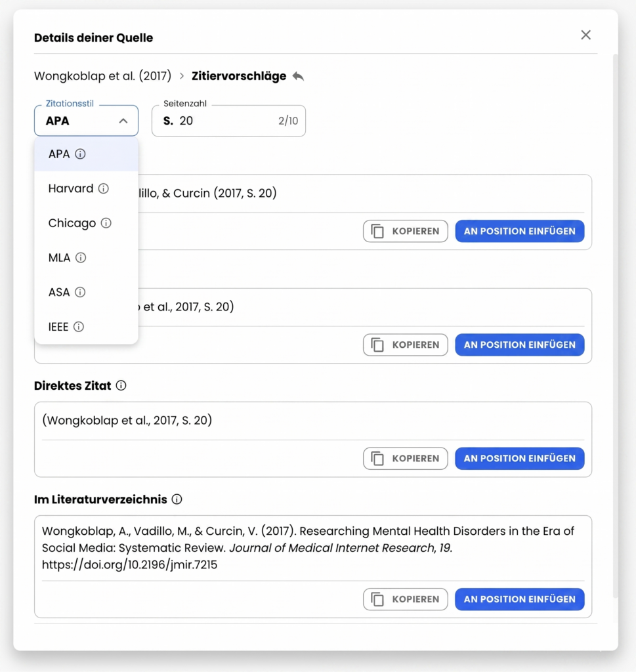The height and width of the screenshot is (672, 636).
Task: Click the 2/10 character counter
Action: [288, 121]
